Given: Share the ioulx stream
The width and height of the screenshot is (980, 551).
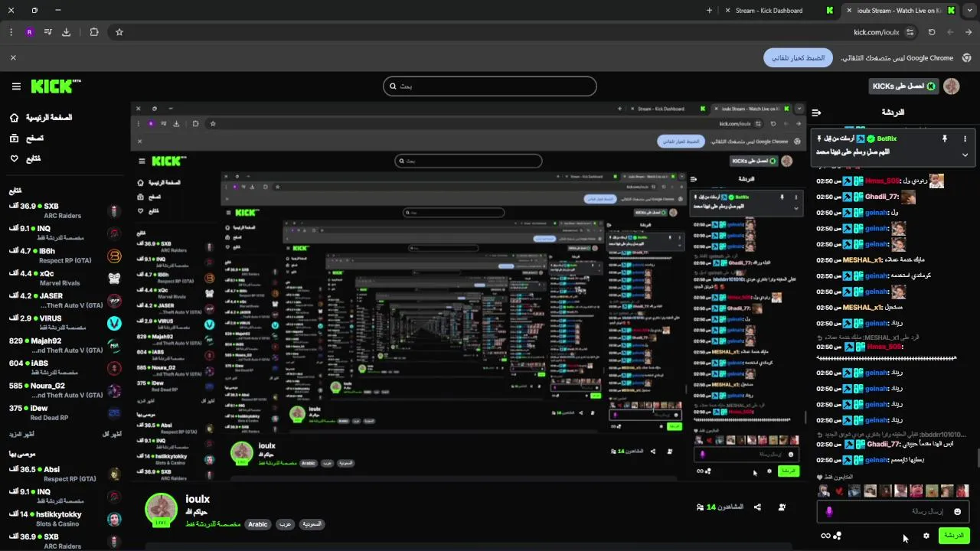Looking at the screenshot, I should pos(757,507).
